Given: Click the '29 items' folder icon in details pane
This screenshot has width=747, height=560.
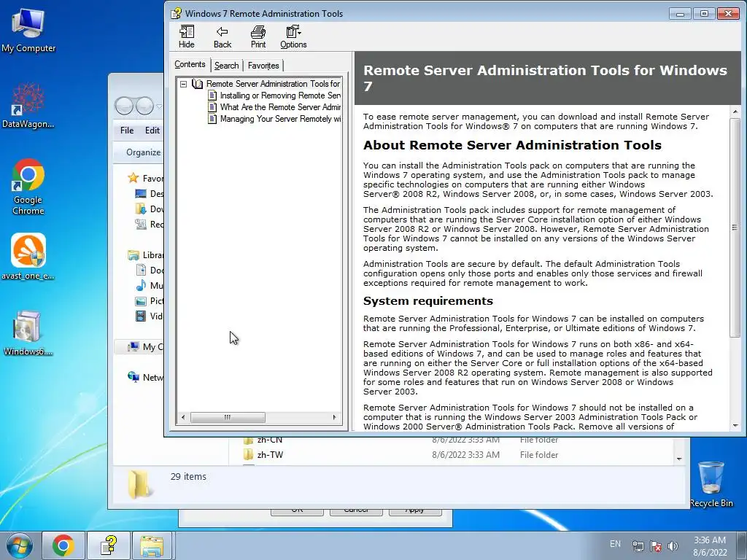Looking at the screenshot, I should pos(139,484).
